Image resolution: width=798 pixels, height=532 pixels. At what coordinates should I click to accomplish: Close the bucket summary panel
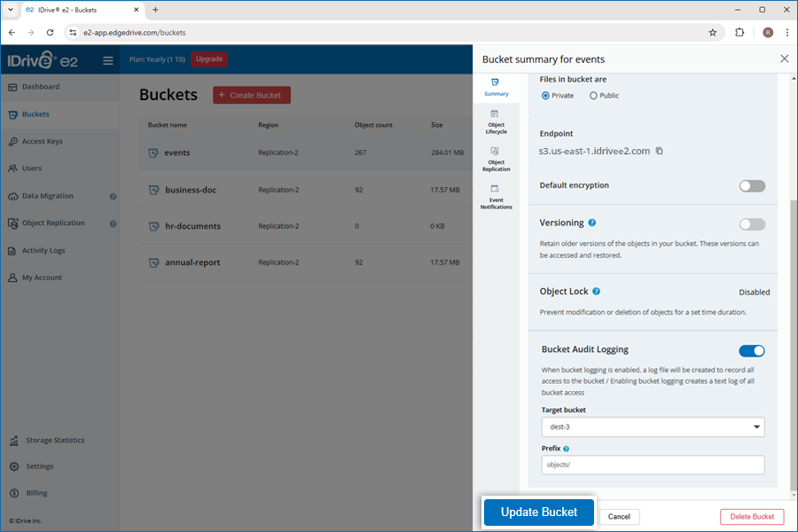point(784,59)
